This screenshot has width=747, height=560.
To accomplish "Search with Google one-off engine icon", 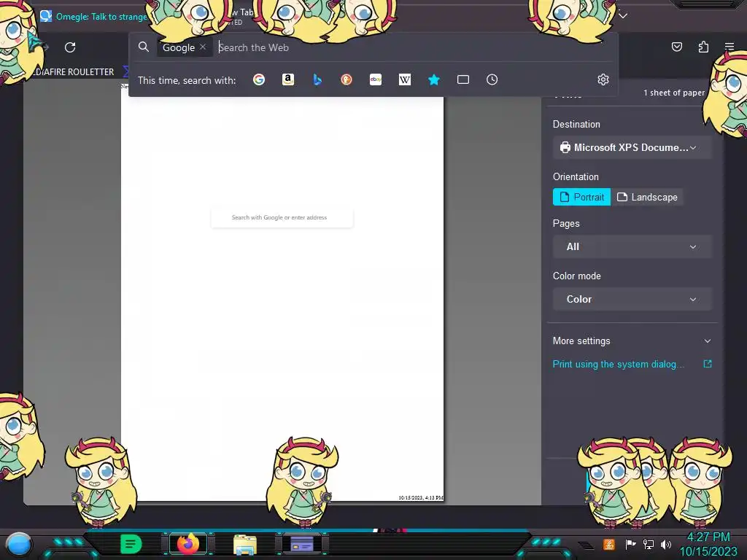I will coord(259,79).
